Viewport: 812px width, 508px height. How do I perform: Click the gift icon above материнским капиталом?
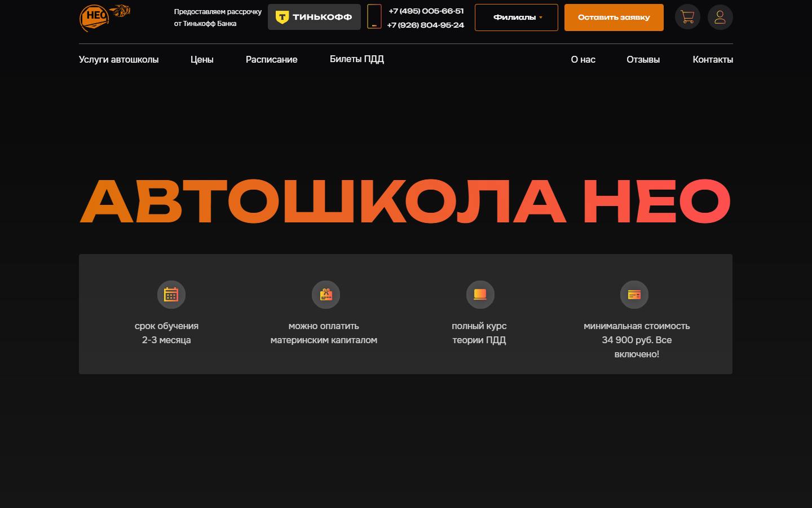pos(326,295)
